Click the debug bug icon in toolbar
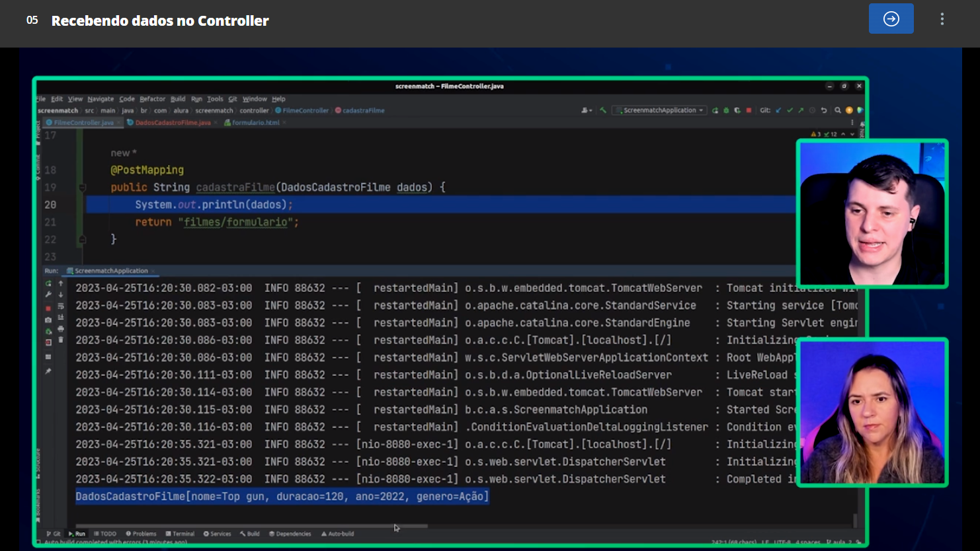 coord(726,110)
